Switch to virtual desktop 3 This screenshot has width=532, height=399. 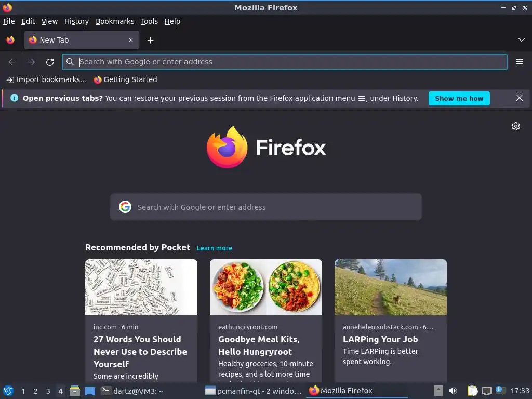click(x=48, y=391)
